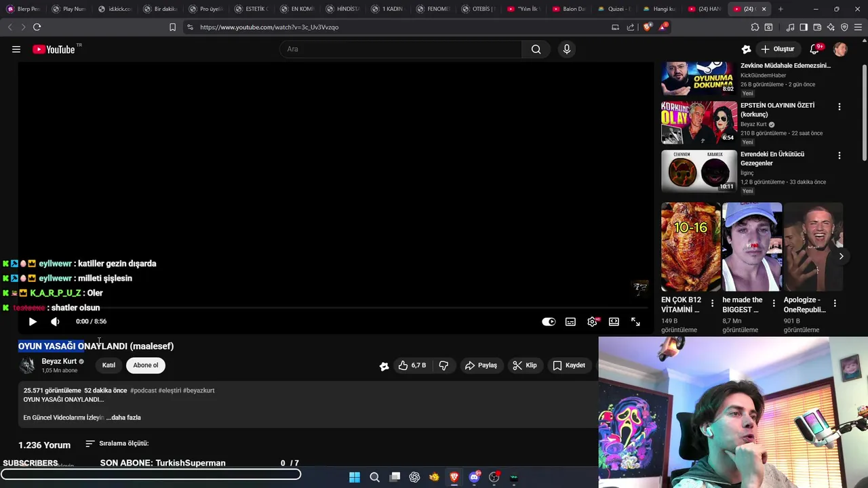Bookmark this page
The width and height of the screenshot is (868, 488).
(172, 27)
